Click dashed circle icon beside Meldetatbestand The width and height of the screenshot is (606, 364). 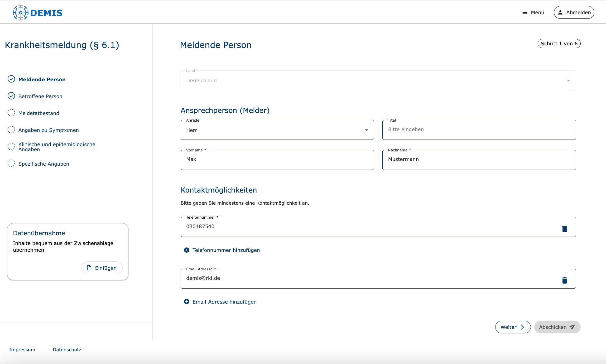coord(11,113)
